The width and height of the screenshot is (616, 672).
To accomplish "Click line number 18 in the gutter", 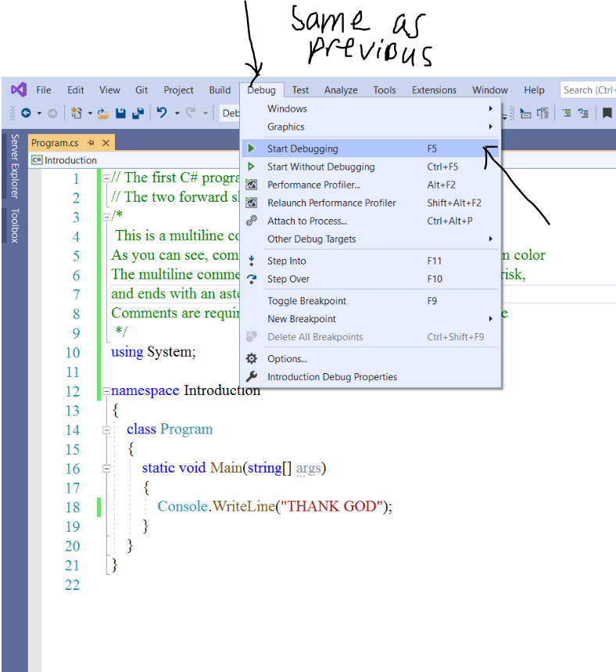I will pos(73,507).
